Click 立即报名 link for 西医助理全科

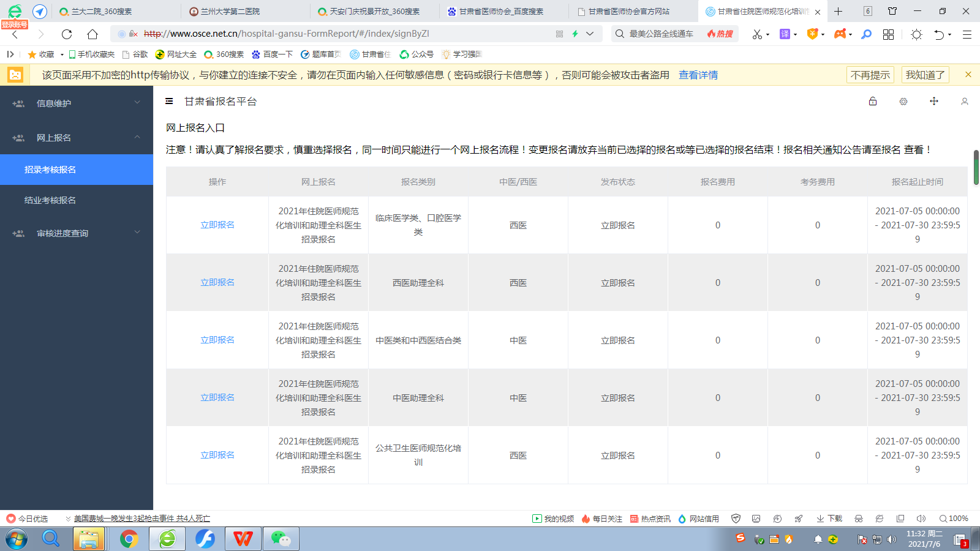click(x=217, y=282)
